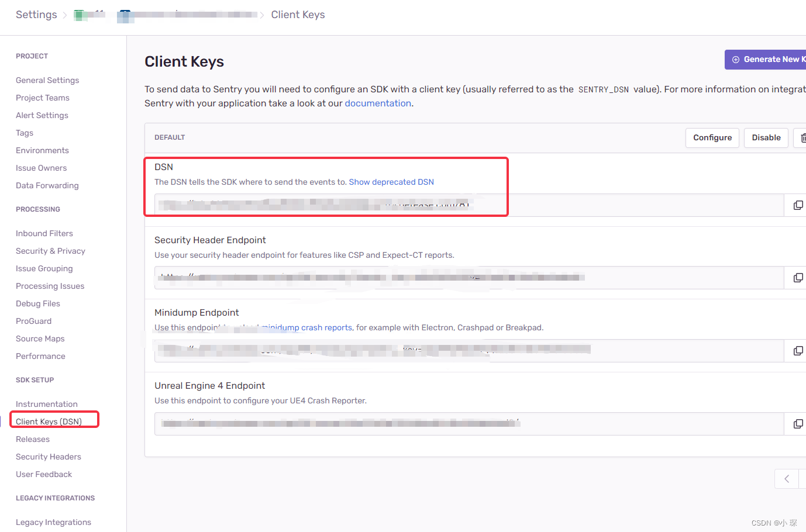806x532 pixels.
Task: Open the documentation link
Action: click(378, 103)
